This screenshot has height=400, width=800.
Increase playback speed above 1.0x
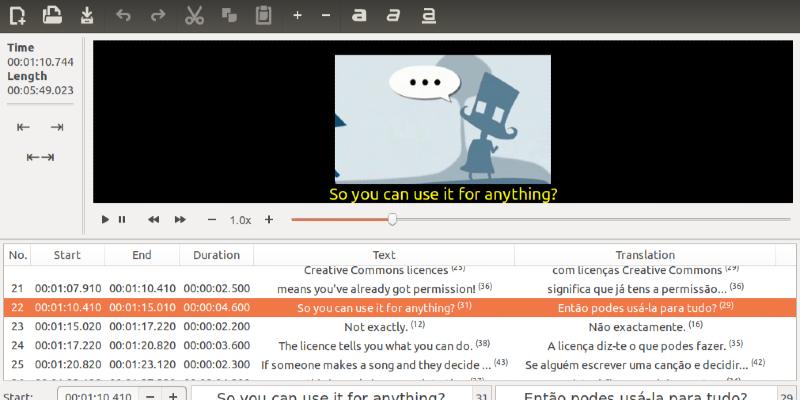tap(268, 219)
